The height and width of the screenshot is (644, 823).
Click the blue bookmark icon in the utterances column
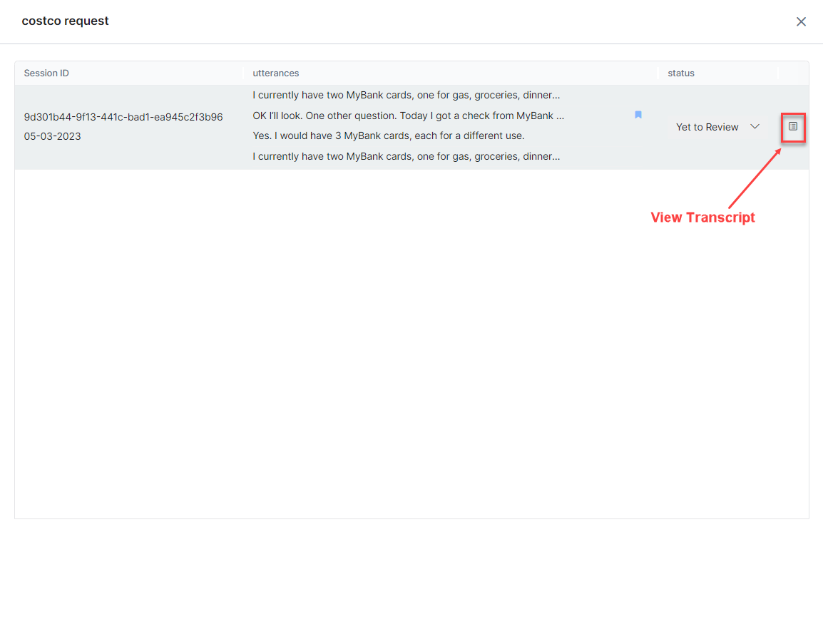[638, 115]
